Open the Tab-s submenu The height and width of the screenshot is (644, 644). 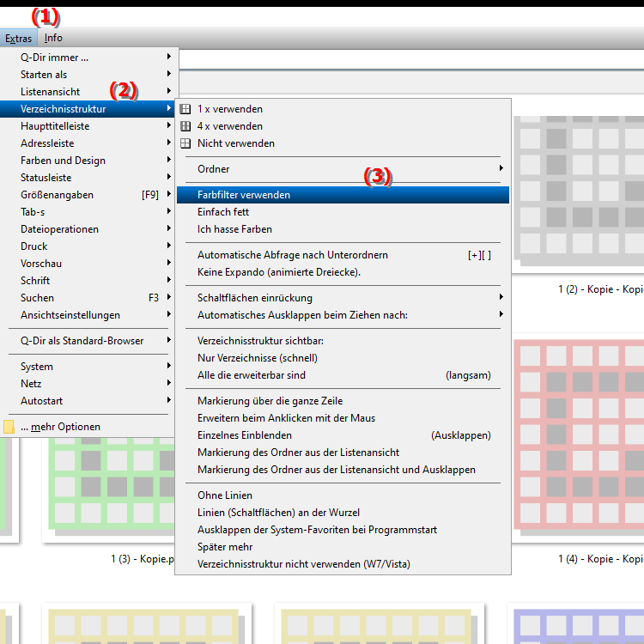click(x=87, y=212)
